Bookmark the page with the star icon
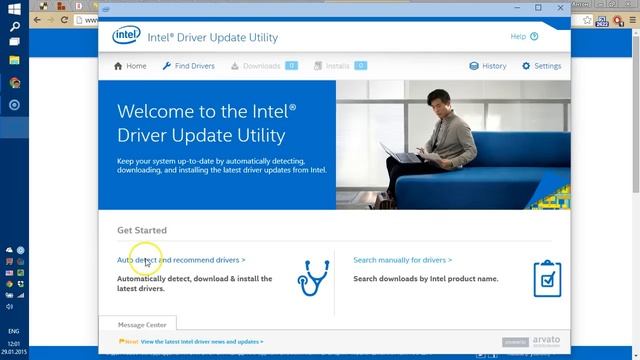Screen dimensions: 640x360 coord(587,20)
